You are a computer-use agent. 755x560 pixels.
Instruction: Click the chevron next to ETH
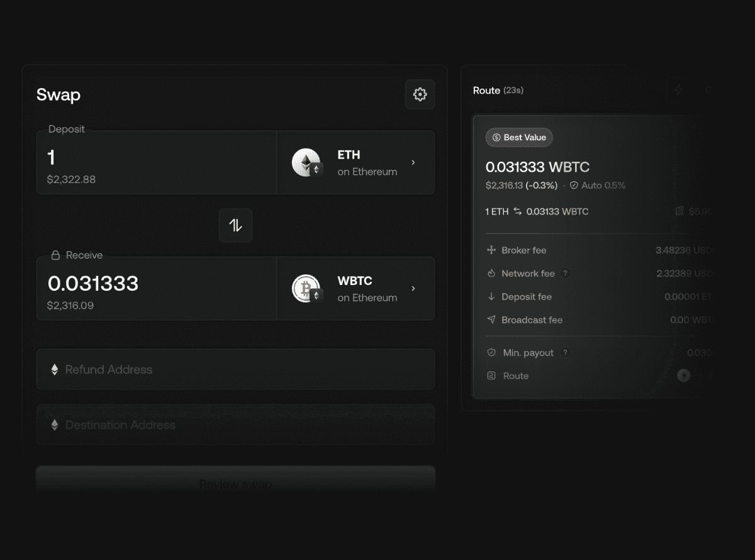(x=413, y=162)
